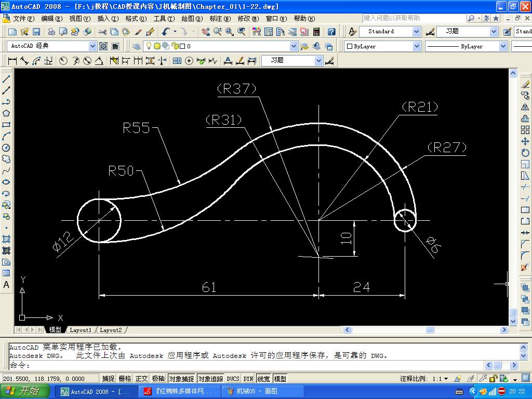Image resolution: width=532 pixels, height=399 pixels.
Task: Click the Layer Previous icon
Action: click(x=316, y=46)
